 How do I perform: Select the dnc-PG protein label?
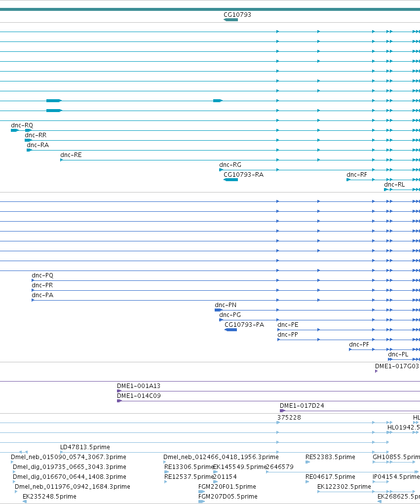click(x=230, y=315)
